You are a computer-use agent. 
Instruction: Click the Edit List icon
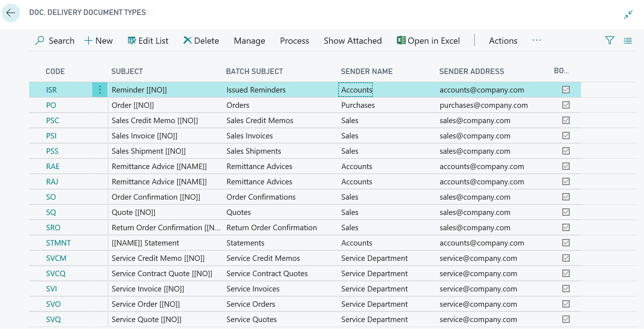point(132,40)
